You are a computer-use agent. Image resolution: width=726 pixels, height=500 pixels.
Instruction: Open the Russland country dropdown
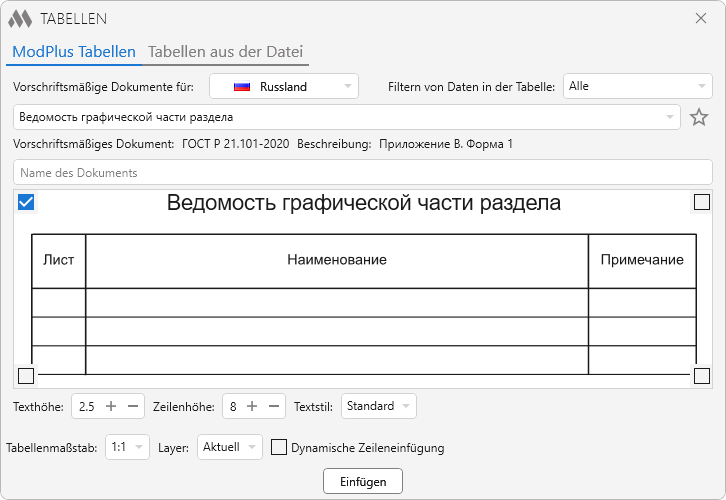283,87
